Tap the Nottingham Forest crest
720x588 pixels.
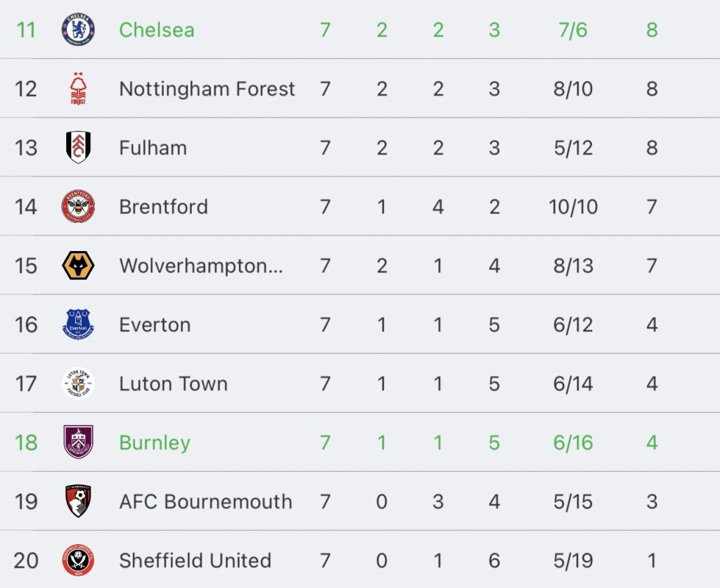pos(78,89)
